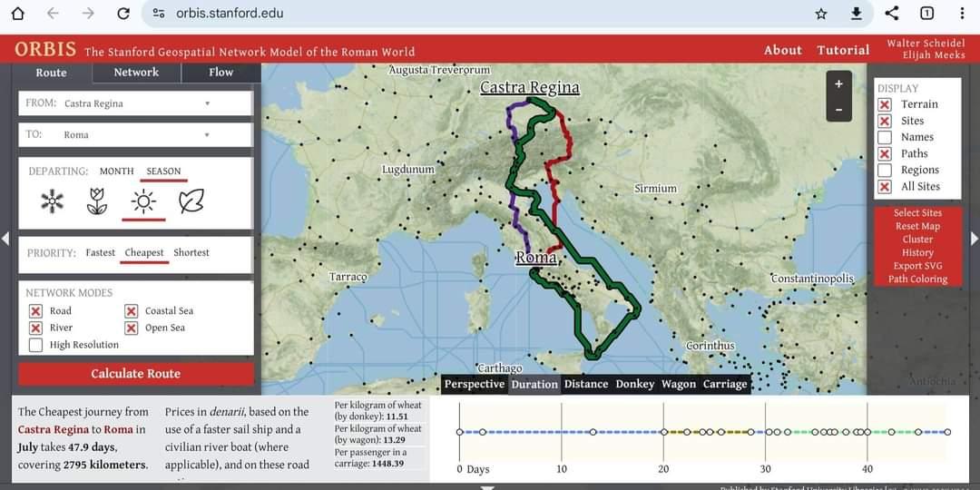Toggle the Sites display checkbox
Image resolution: width=980 pixels, height=490 pixels.
(885, 122)
